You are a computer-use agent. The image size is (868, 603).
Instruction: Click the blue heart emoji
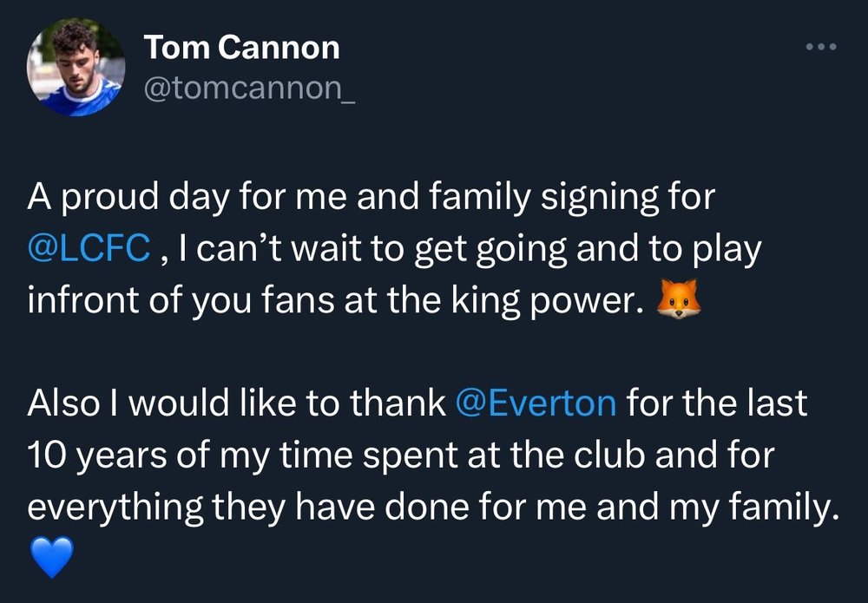[x=51, y=557]
